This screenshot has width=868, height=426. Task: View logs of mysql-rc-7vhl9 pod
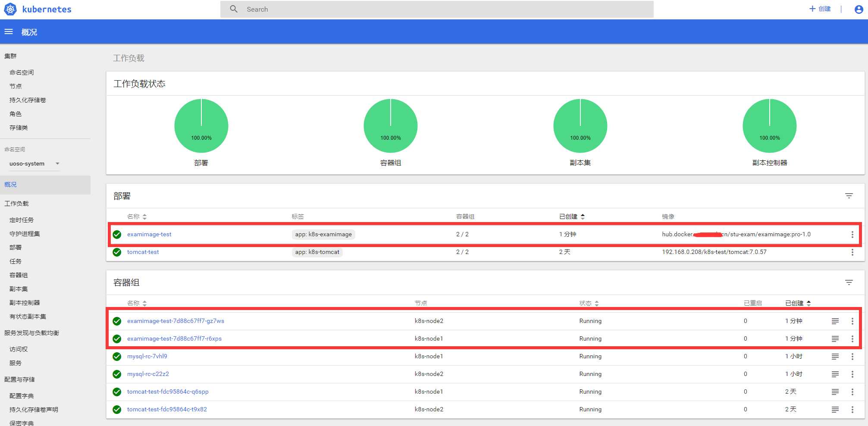(x=835, y=357)
